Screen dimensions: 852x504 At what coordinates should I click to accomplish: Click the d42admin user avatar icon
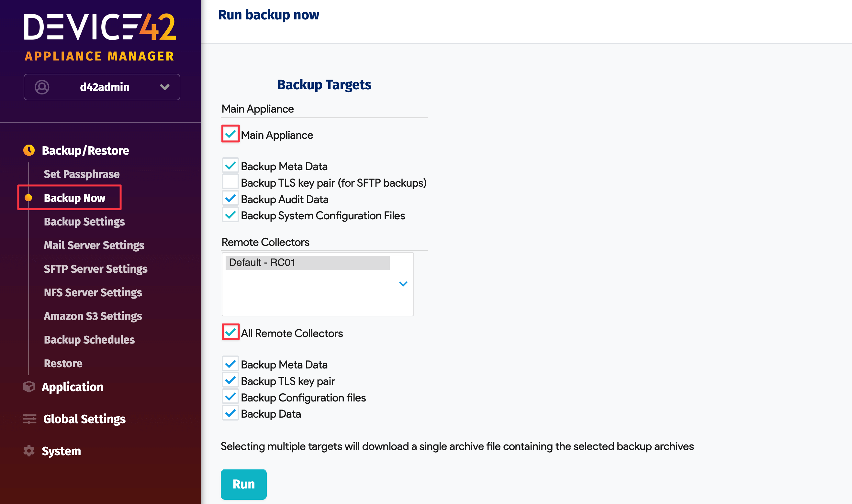point(42,87)
